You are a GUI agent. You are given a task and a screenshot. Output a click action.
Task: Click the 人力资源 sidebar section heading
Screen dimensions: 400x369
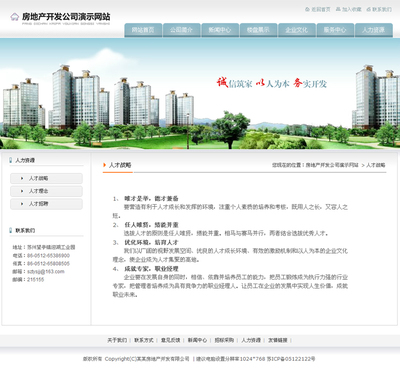pyautogui.click(x=25, y=160)
